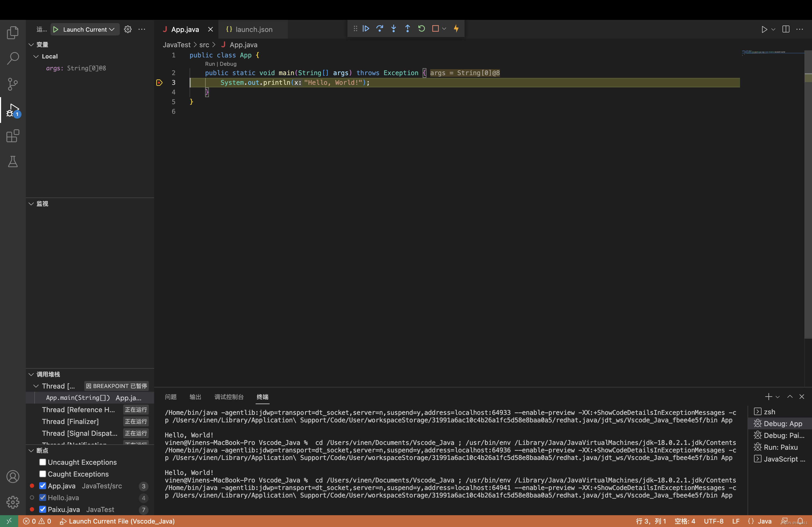Screen dimensions: 812x527
Task: Stop the running debugger
Action: pyautogui.click(x=435, y=29)
